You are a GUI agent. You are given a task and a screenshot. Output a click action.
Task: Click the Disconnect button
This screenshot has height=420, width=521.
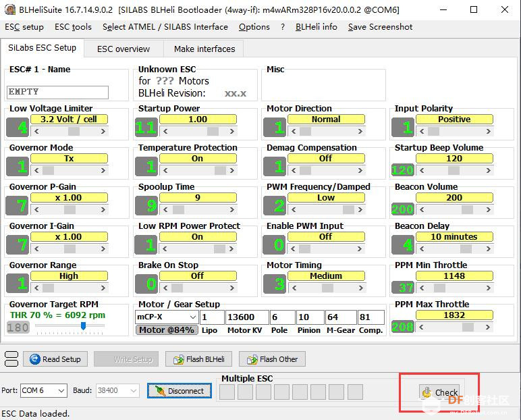pyautogui.click(x=180, y=391)
